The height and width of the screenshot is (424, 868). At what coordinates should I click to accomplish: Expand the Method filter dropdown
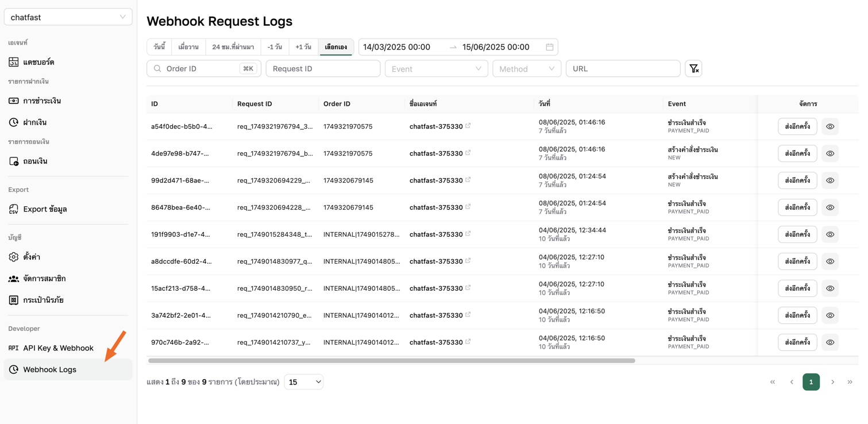pos(526,68)
